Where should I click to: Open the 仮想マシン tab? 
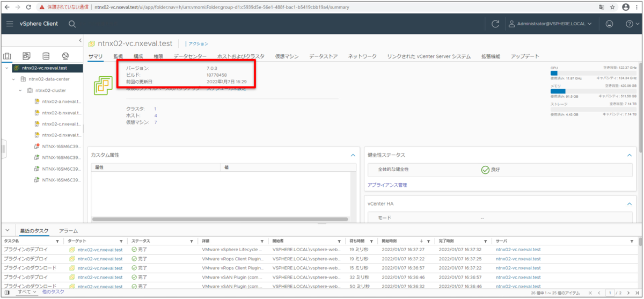[287, 56]
